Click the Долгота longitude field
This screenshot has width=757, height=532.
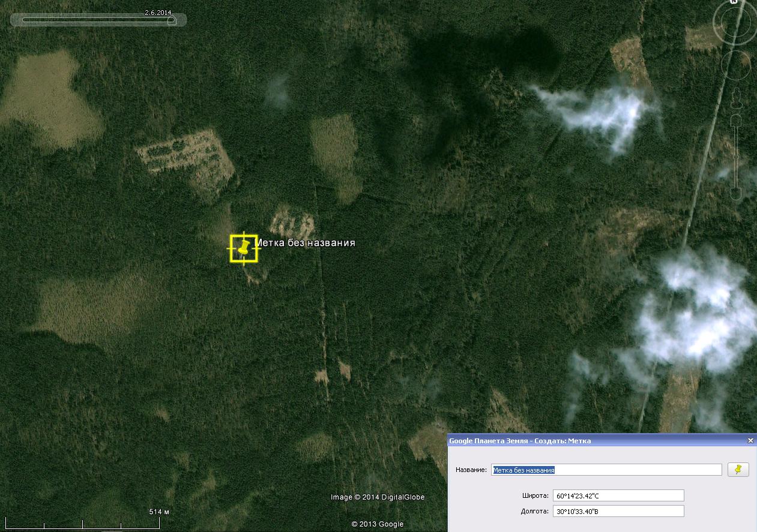click(618, 511)
